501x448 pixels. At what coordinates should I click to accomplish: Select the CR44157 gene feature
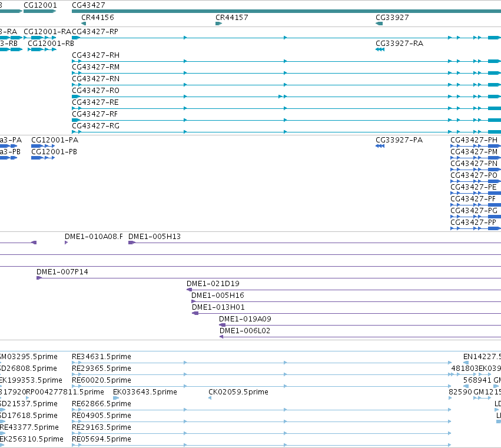click(231, 18)
